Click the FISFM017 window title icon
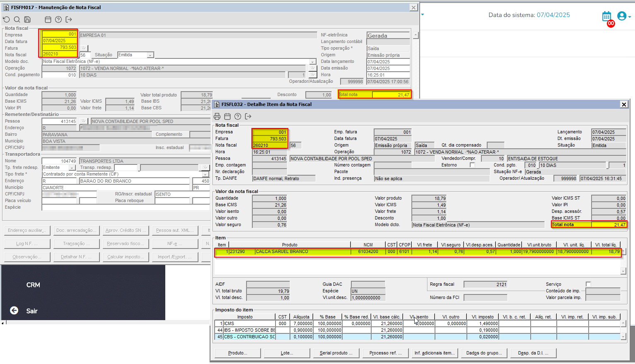The width and height of the screenshot is (635, 364). (x=6, y=7)
